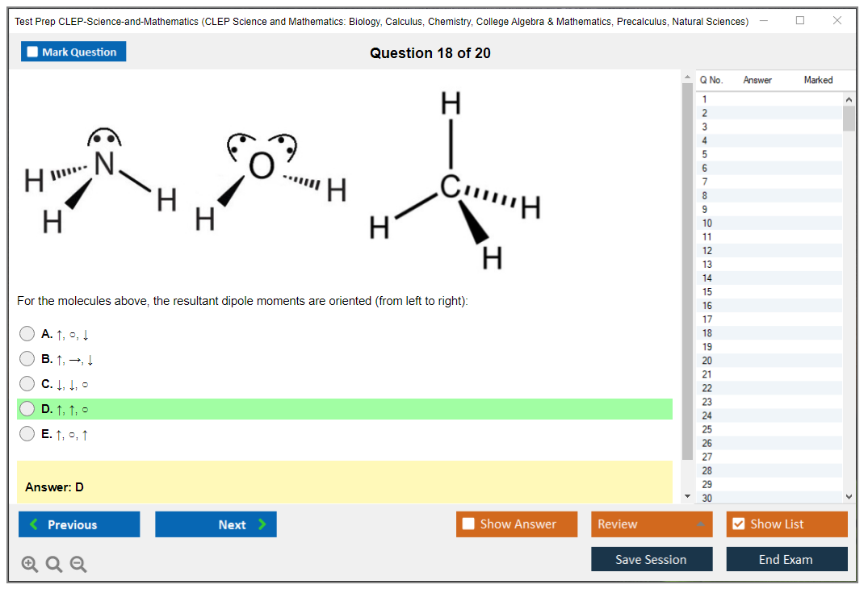Maximize the Test Prep window
The height and width of the screenshot is (593, 868).
[x=799, y=21]
